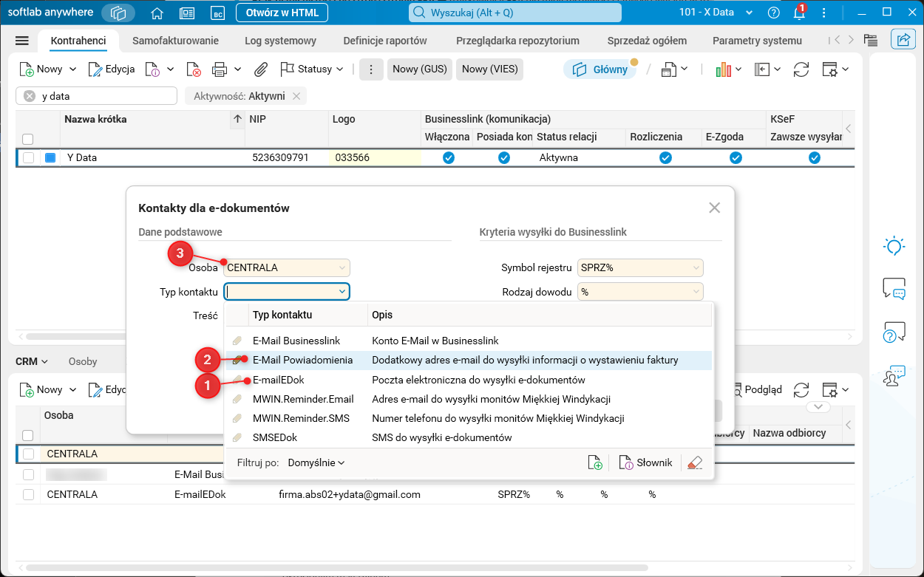Tick checkbox of CENTRALA E-mailEDok row
The image size is (924, 577).
click(28, 494)
